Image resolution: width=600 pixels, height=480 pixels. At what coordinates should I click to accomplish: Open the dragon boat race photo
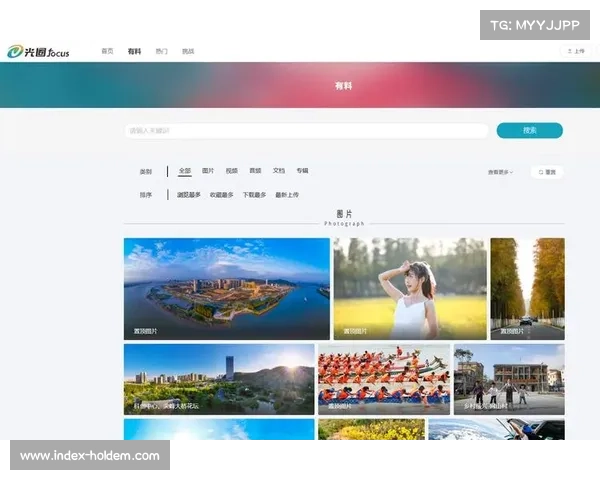(383, 379)
